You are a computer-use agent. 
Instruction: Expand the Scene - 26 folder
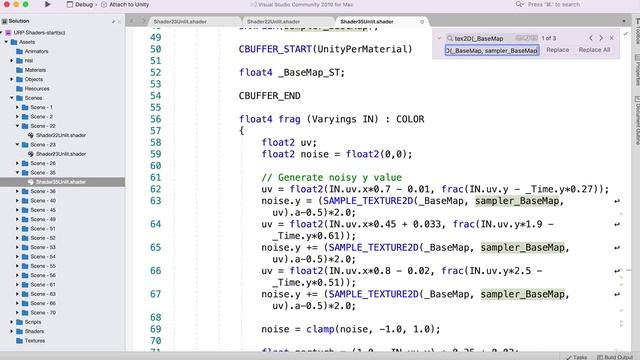tap(18, 163)
